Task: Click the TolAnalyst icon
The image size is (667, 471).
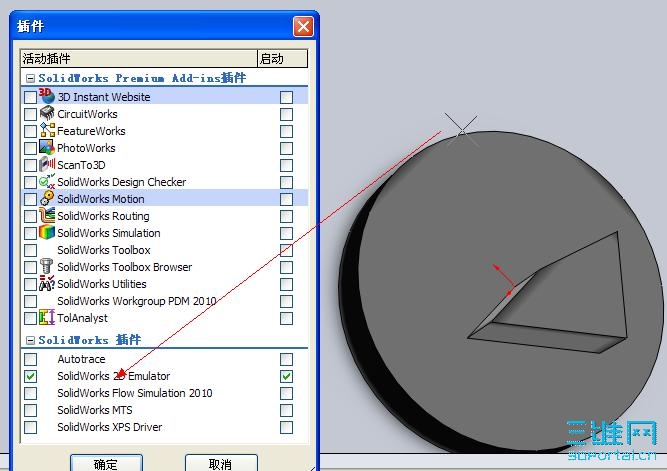Action: click(x=47, y=318)
